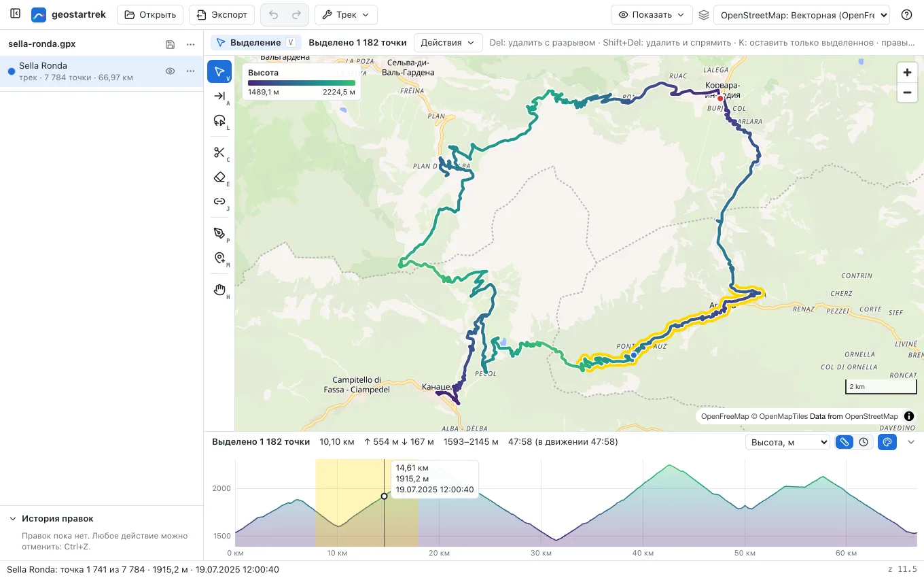Open the help question-mark icon
This screenshot has width=924, height=578.
tap(906, 14)
